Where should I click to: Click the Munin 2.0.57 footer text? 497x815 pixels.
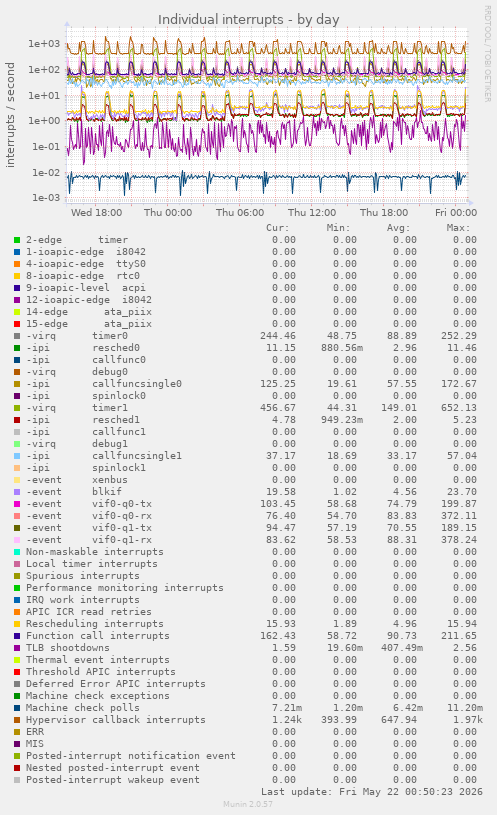[248, 804]
